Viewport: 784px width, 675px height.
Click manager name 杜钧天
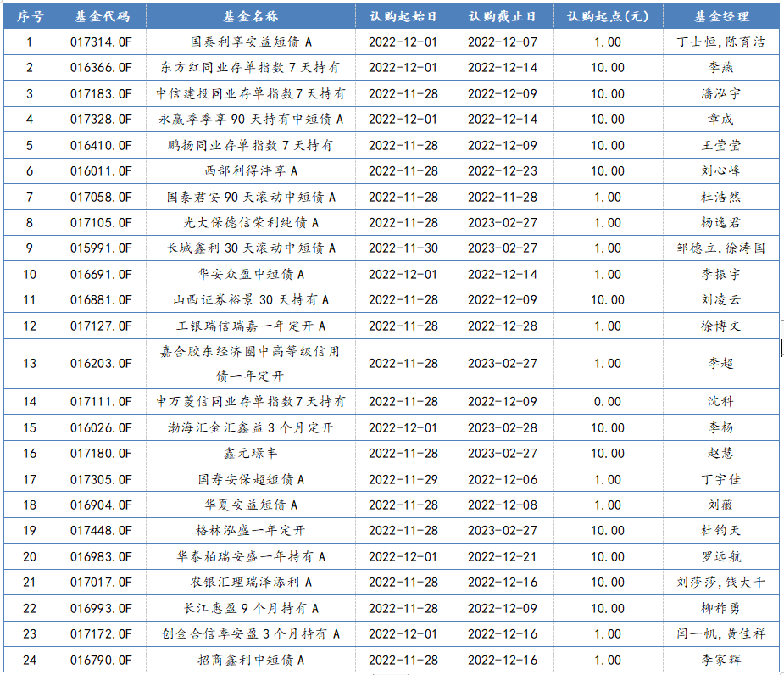coord(721,530)
